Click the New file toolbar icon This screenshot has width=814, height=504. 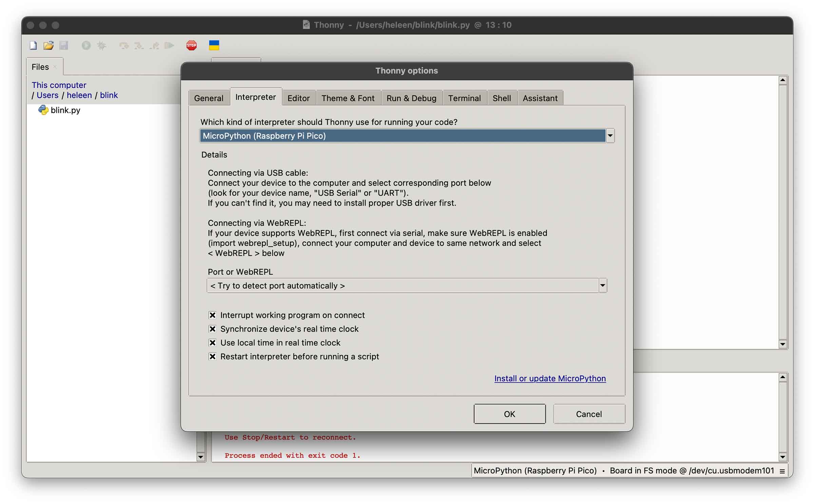pyautogui.click(x=33, y=45)
